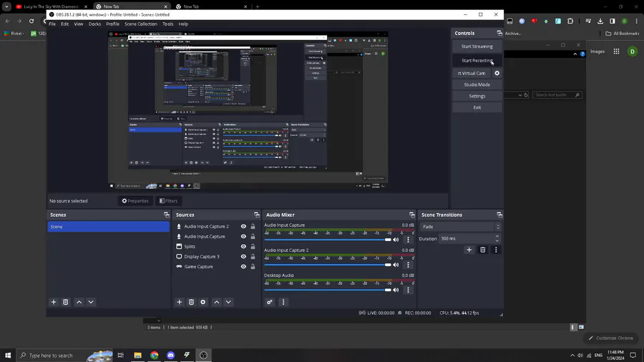Select the Splits source row
Screen dimensions: 644x362
click(x=216, y=247)
